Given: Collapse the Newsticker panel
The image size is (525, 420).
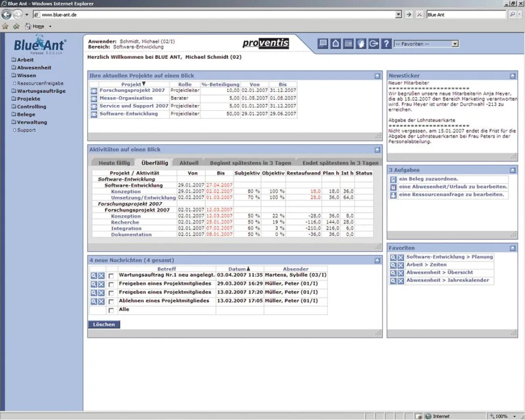Looking at the screenshot, I should click(512, 76).
